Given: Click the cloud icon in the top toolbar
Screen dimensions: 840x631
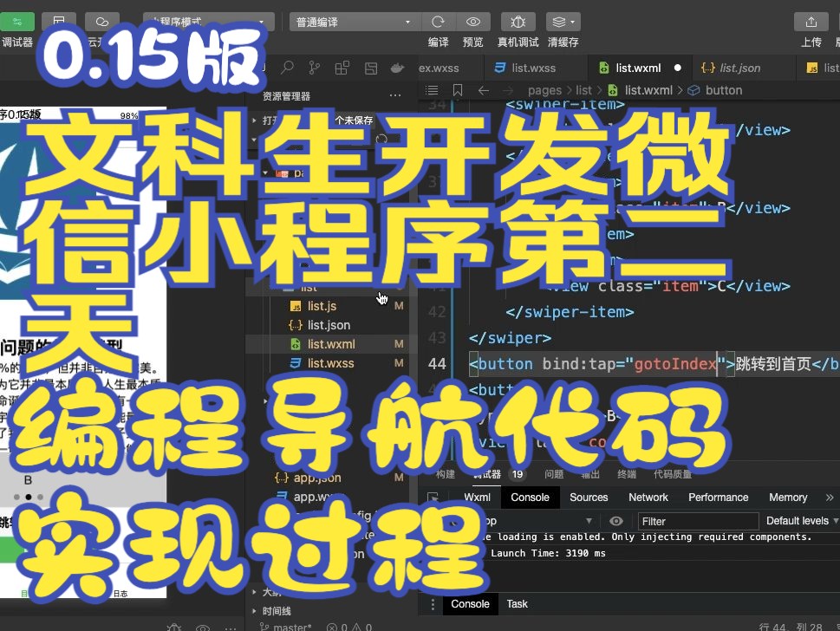Looking at the screenshot, I should tap(101, 22).
